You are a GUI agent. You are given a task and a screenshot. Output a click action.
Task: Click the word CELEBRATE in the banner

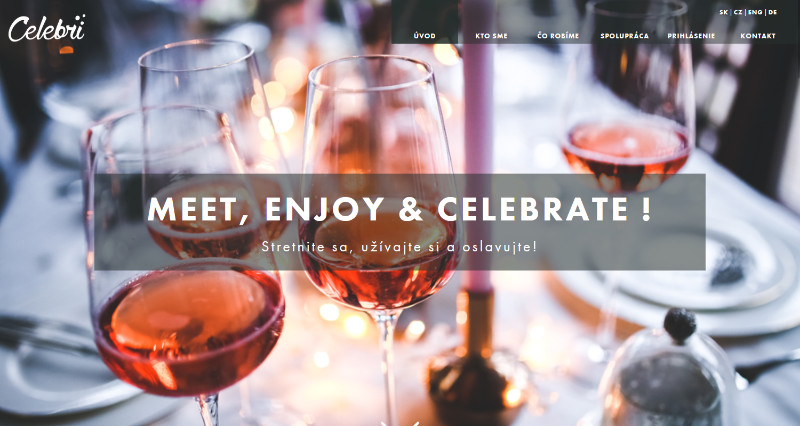coord(533,208)
